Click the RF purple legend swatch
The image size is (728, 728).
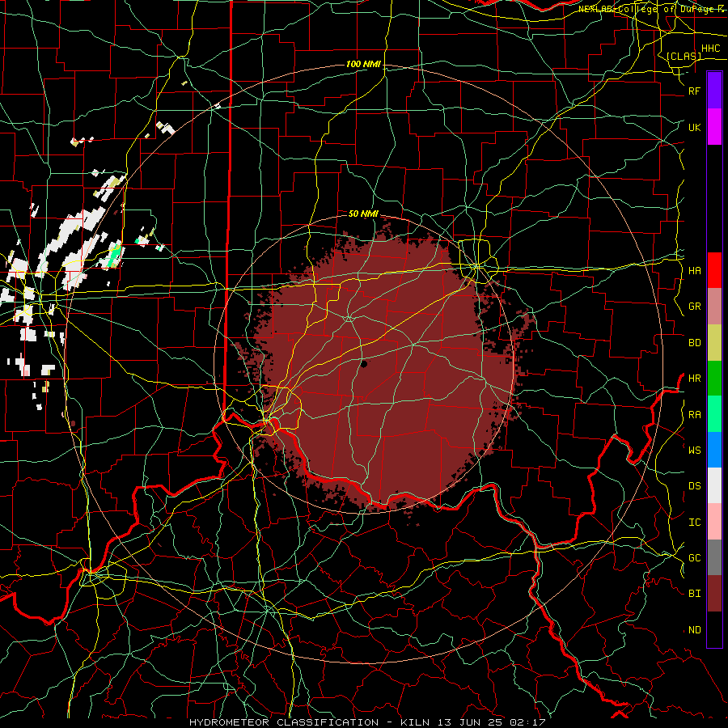click(714, 91)
